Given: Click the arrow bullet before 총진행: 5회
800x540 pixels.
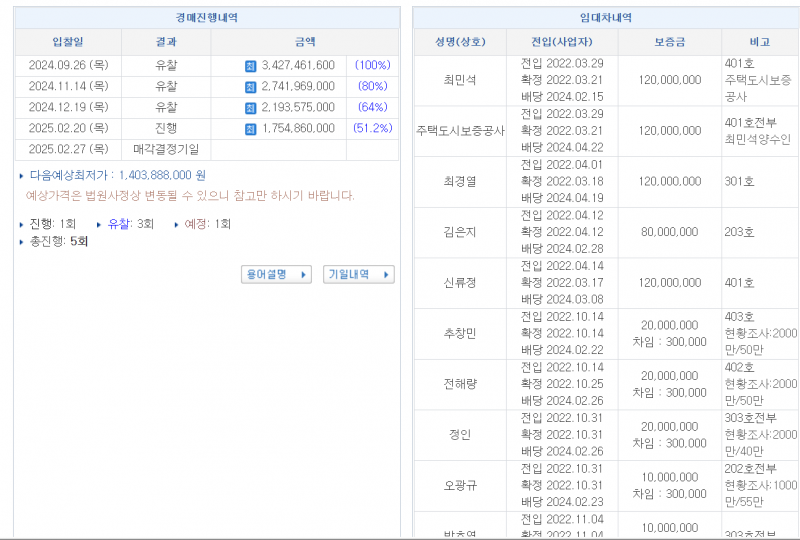Looking at the screenshot, I should tap(22, 242).
